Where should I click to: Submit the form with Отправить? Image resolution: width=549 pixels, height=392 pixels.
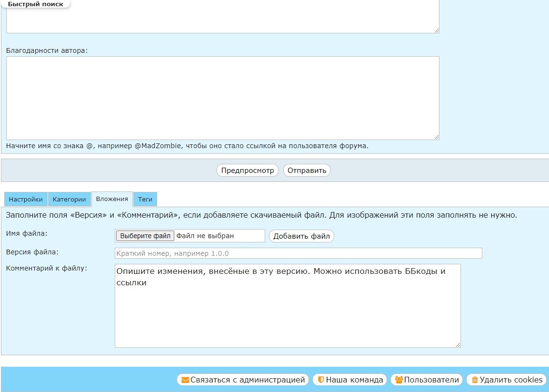pos(307,171)
